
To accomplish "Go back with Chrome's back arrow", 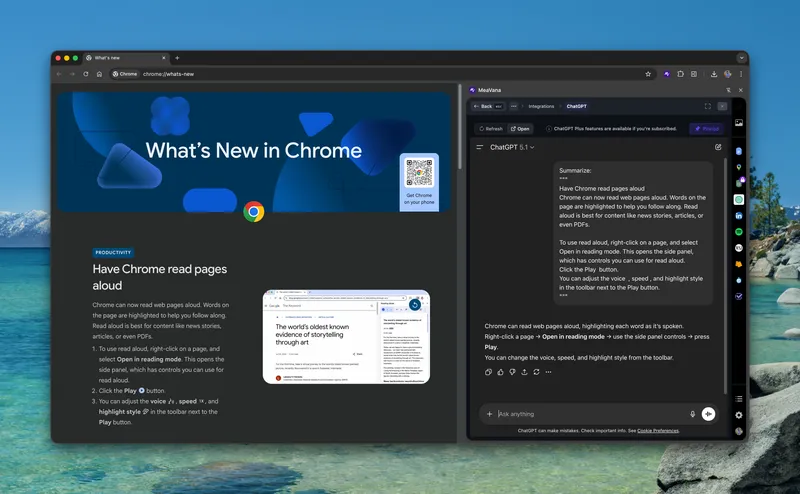I will tap(59, 74).
